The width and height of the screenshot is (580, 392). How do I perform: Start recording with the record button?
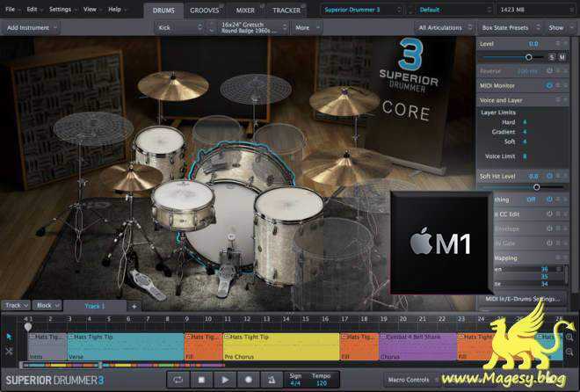[248, 380]
